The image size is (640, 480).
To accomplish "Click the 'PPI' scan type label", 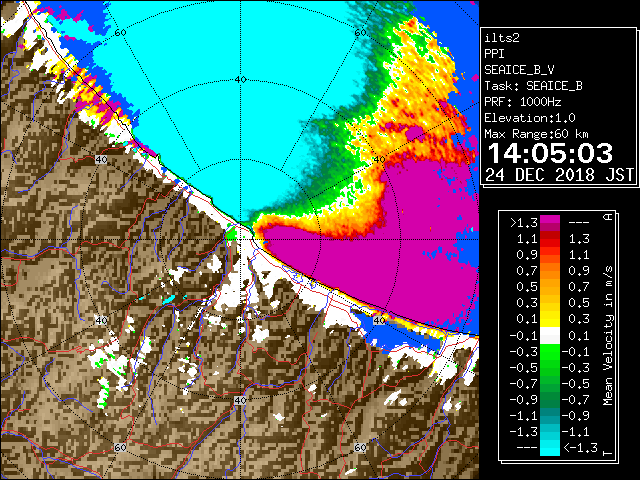I will [494, 54].
